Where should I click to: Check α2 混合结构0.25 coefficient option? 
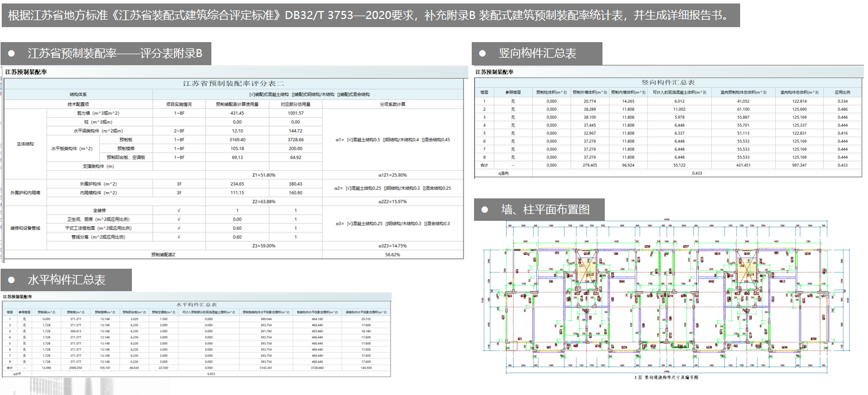point(436,188)
